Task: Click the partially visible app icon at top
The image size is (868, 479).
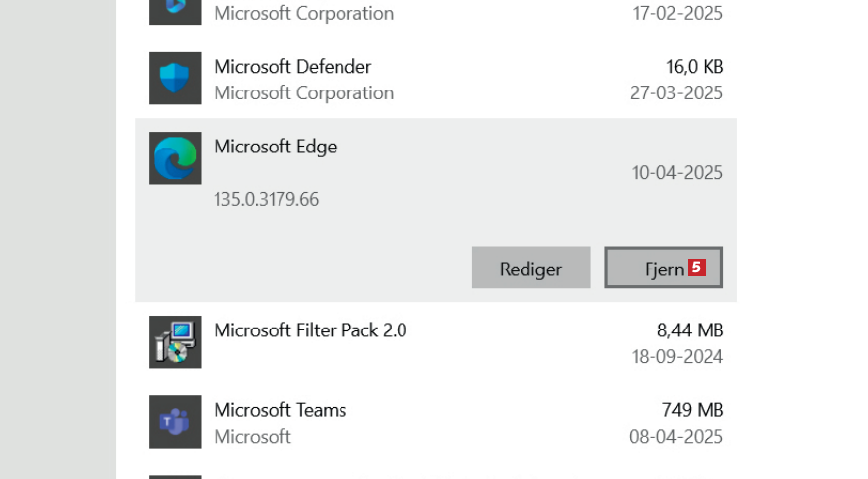Action: 175,11
